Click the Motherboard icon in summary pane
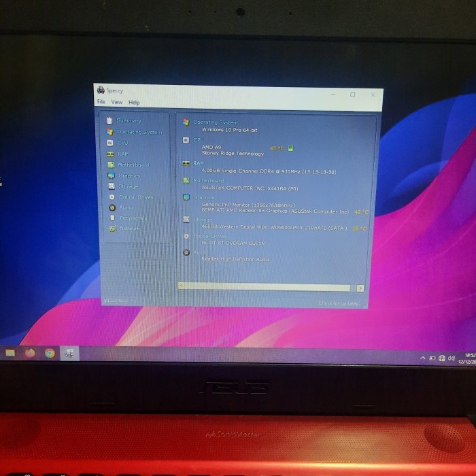Viewport: 476px width, 476px height. click(x=186, y=180)
